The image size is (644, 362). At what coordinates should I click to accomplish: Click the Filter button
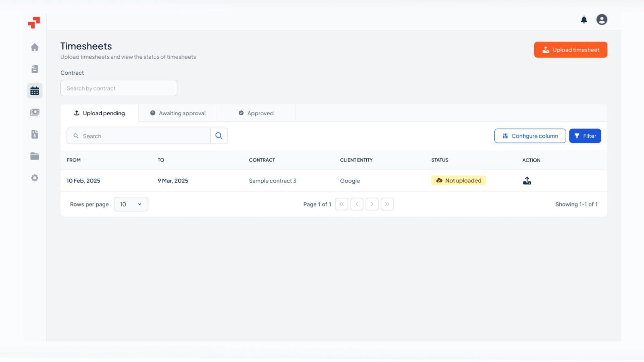(x=585, y=136)
